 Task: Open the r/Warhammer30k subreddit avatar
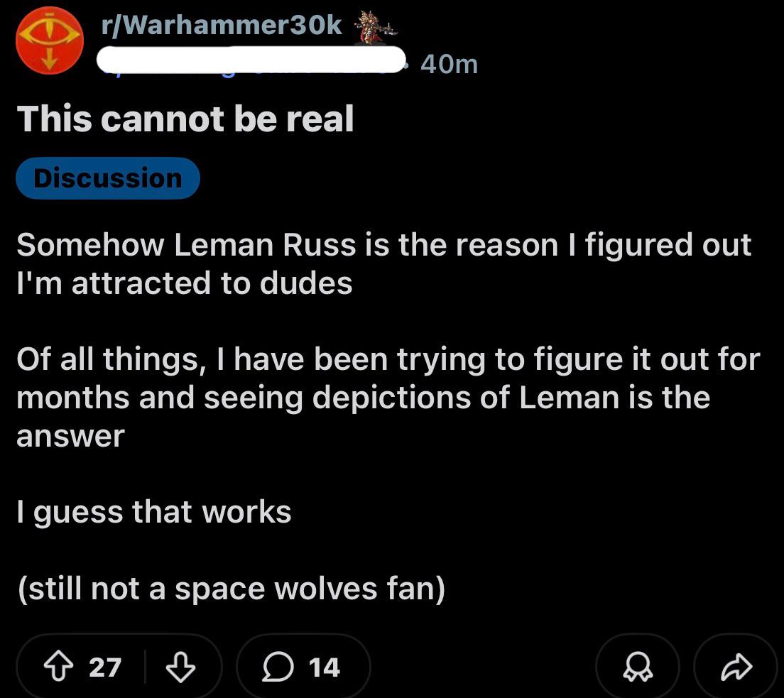[x=50, y=40]
